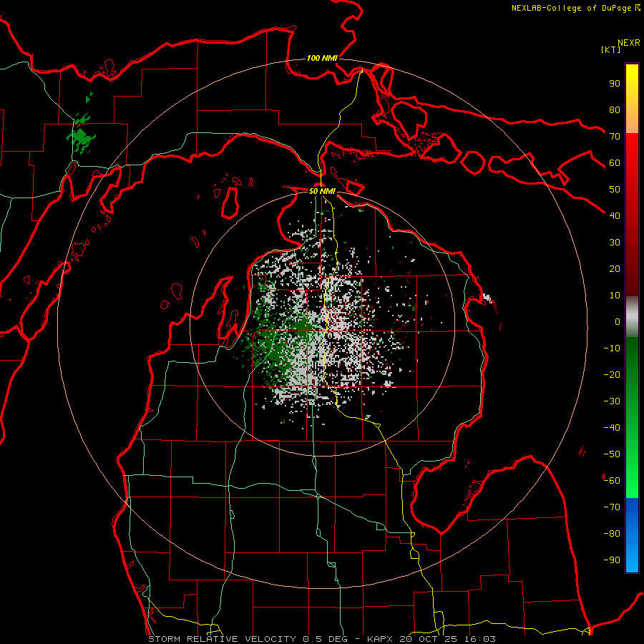Click the [KT] units label
The image size is (644, 644).
tap(611, 49)
